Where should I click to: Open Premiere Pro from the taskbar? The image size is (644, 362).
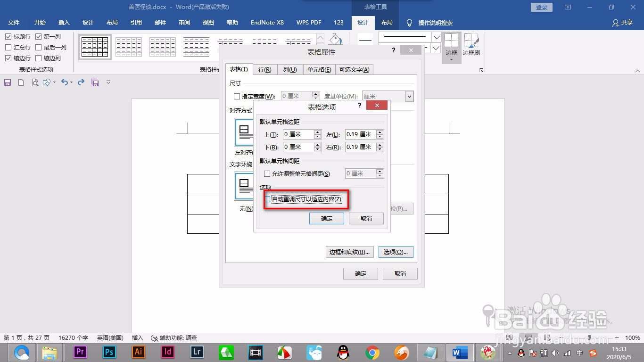80,352
